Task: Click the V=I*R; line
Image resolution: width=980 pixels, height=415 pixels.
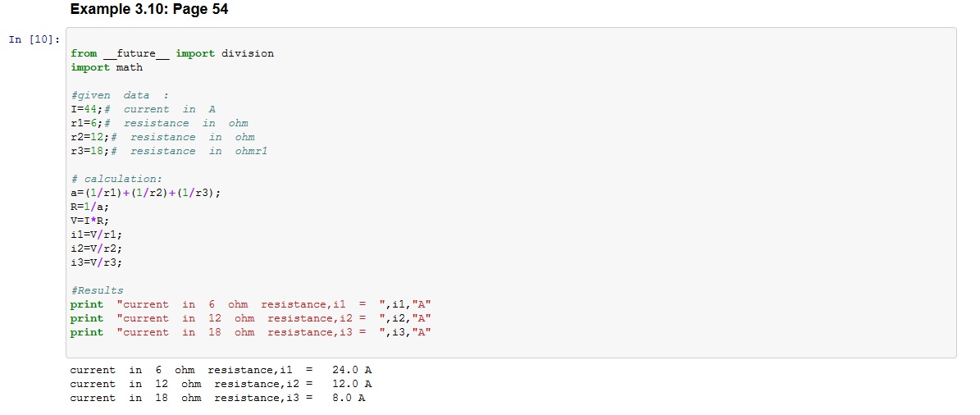Action: tap(89, 221)
